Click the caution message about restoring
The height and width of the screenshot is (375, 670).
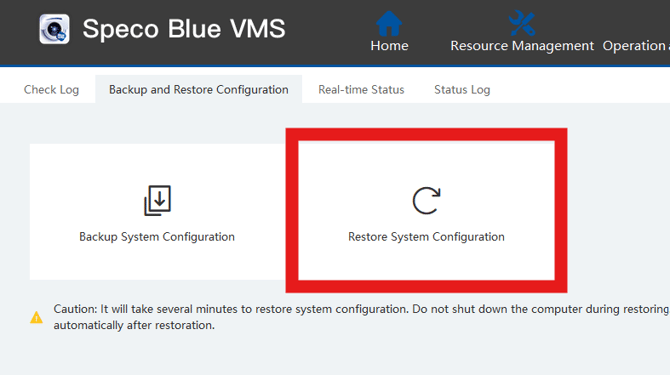(361, 317)
